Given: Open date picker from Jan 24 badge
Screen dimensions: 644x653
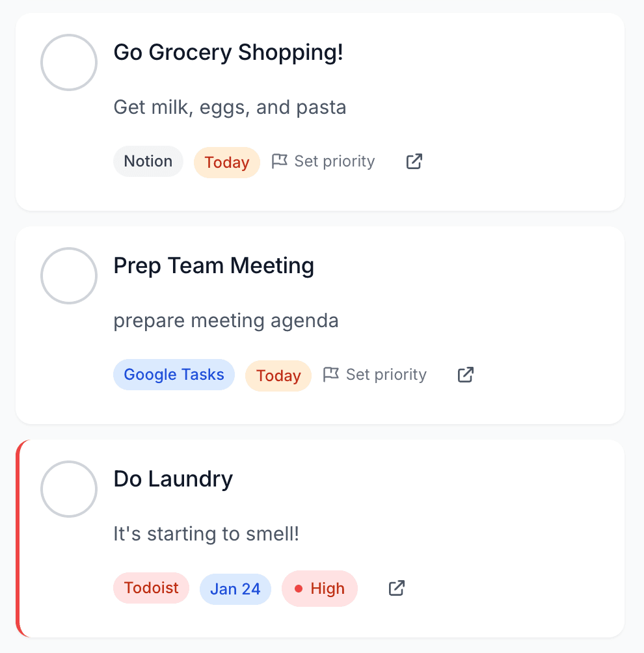Looking at the screenshot, I should (235, 588).
